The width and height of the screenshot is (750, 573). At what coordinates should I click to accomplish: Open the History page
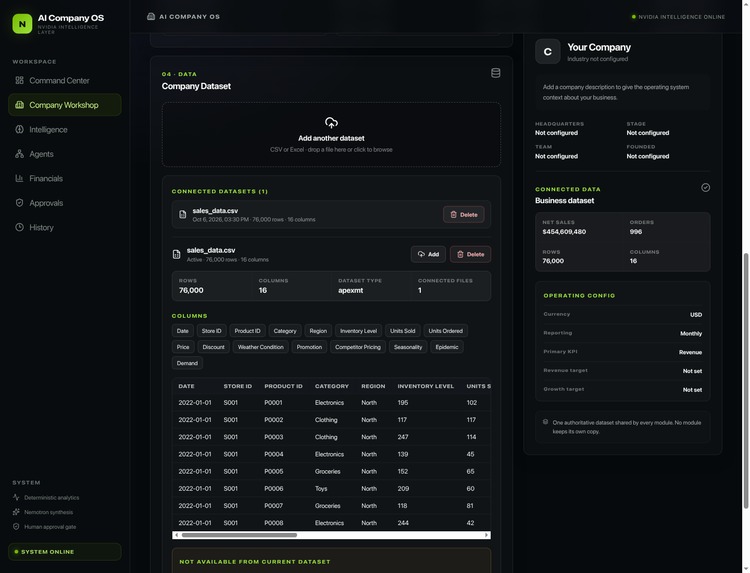[65, 227]
